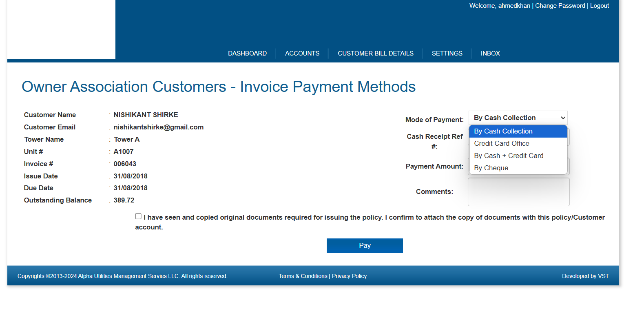Tick the document confirmation checkbox
This screenshot has height=316, width=644.
point(138,216)
